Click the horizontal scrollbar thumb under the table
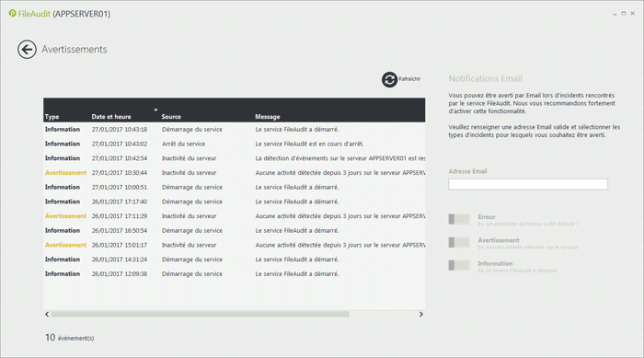Viewport: 644px width, 358px height. [200, 314]
